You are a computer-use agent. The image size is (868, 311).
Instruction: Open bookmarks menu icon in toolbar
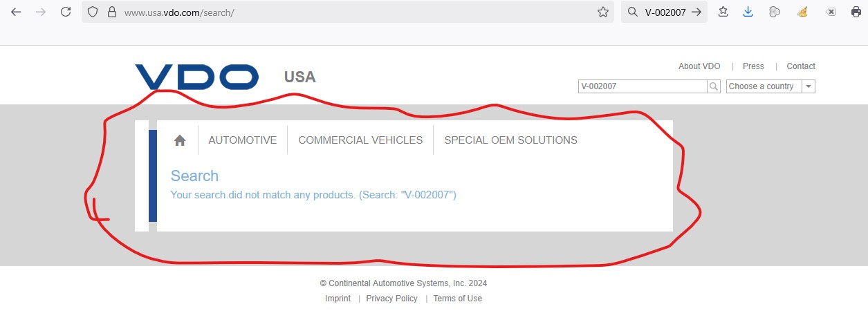723,12
